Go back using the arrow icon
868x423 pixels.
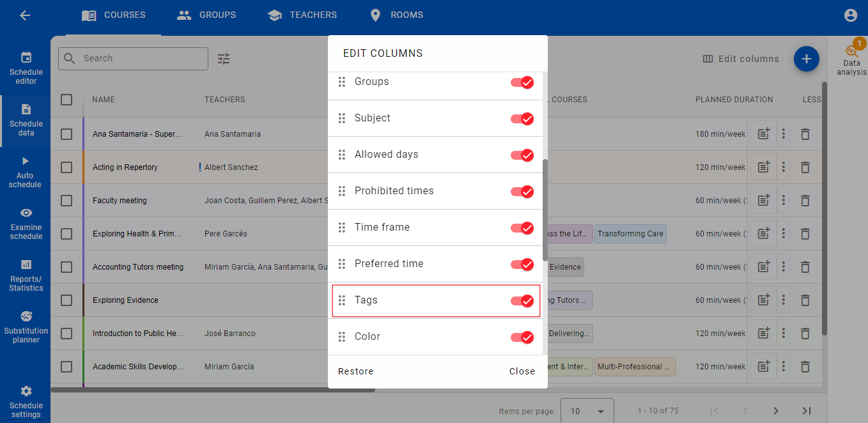(x=25, y=15)
